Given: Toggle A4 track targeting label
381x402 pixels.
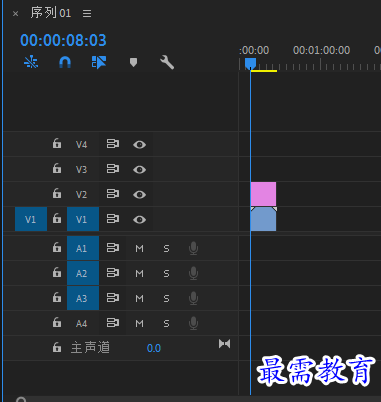Looking at the screenshot, I should (x=81, y=323).
